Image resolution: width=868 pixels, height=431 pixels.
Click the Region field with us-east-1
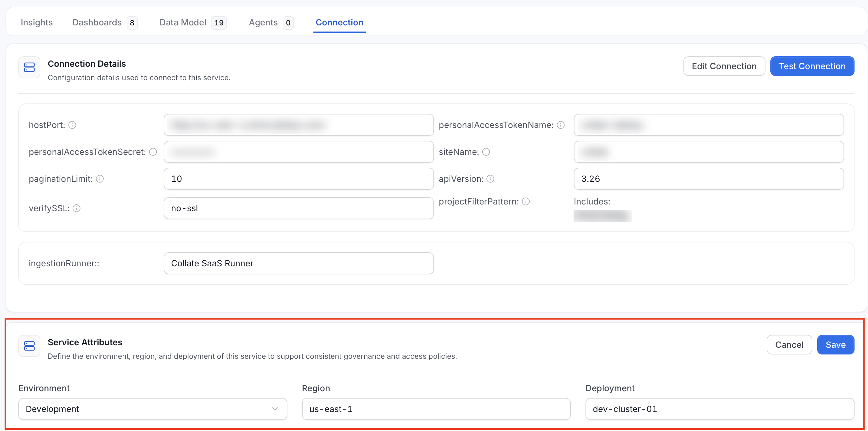pos(436,409)
